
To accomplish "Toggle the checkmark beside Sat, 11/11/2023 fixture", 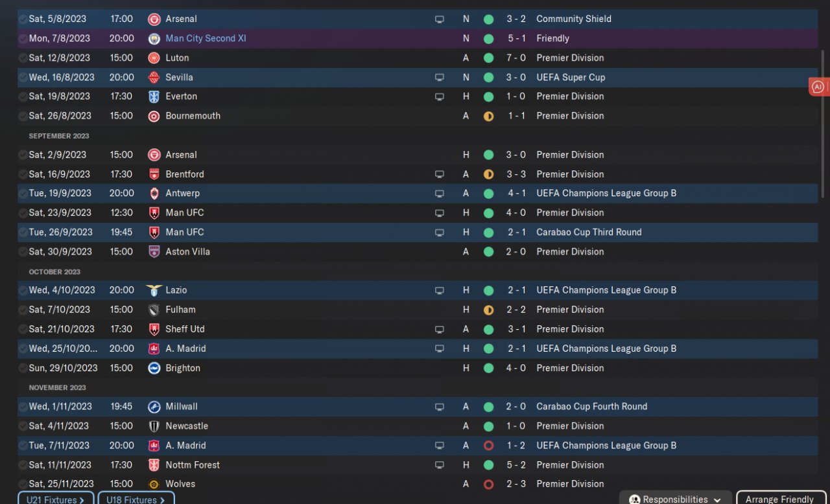I will (23, 465).
